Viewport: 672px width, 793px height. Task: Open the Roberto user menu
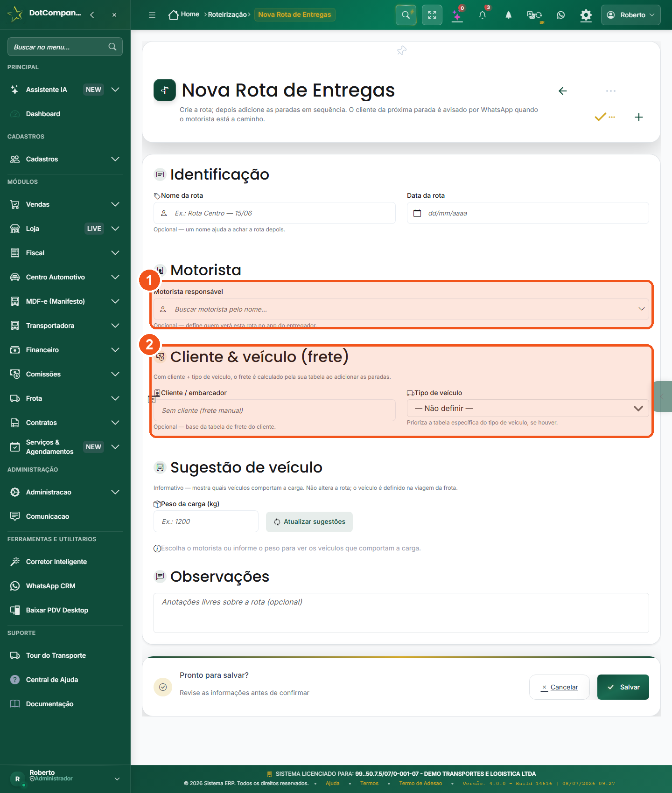[x=631, y=15]
